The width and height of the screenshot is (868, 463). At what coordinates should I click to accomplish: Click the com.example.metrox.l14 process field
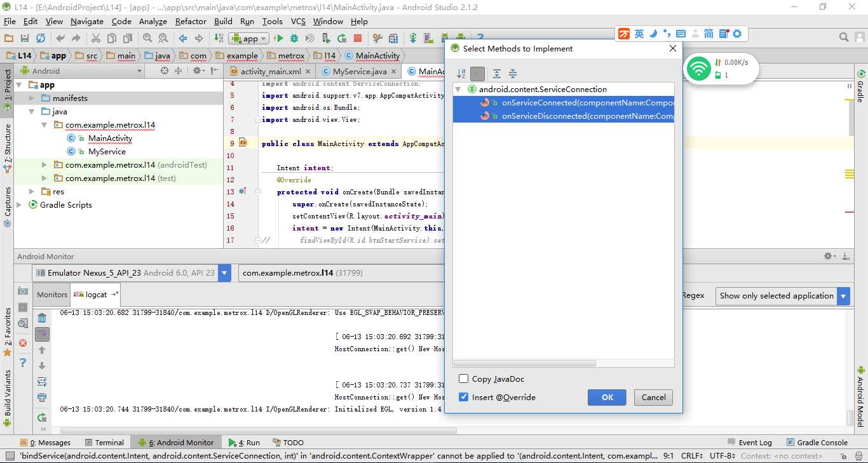coord(341,273)
